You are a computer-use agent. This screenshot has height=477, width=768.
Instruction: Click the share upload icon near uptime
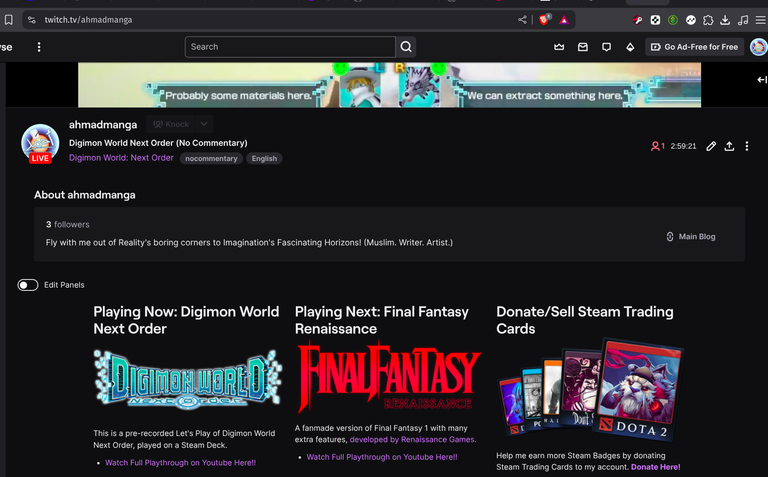click(729, 146)
